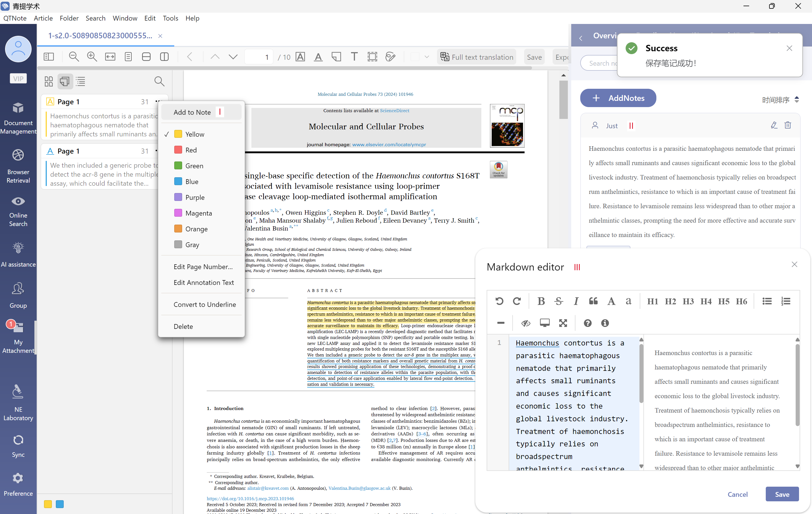The height and width of the screenshot is (514, 812).
Task: Select the sticky note annotation tool
Action: [336, 57]
